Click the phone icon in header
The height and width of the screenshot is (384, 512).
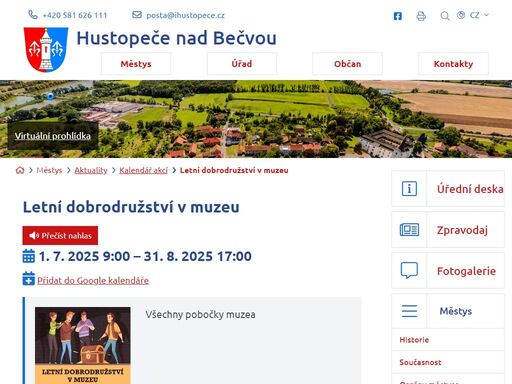point(33,15)
